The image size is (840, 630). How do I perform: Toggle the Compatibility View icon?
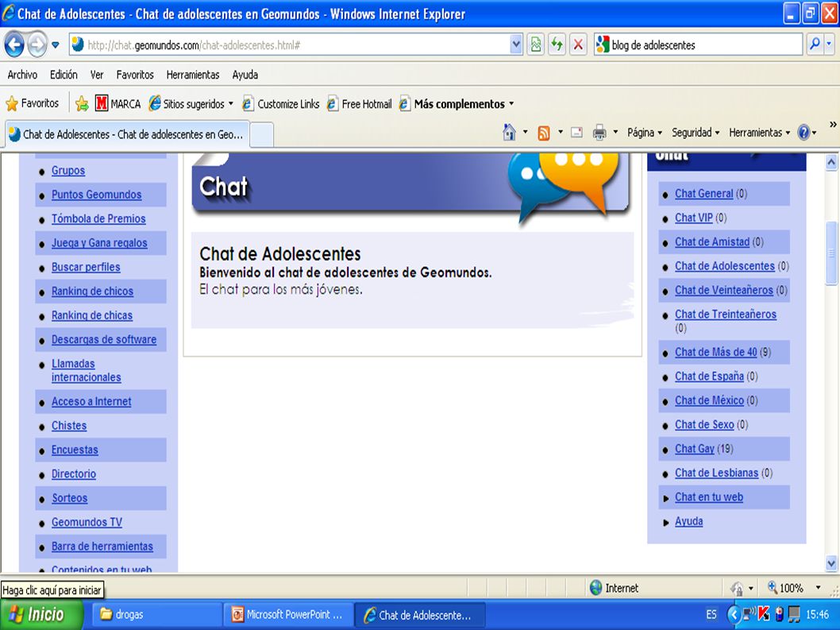[x=536, y=45]
